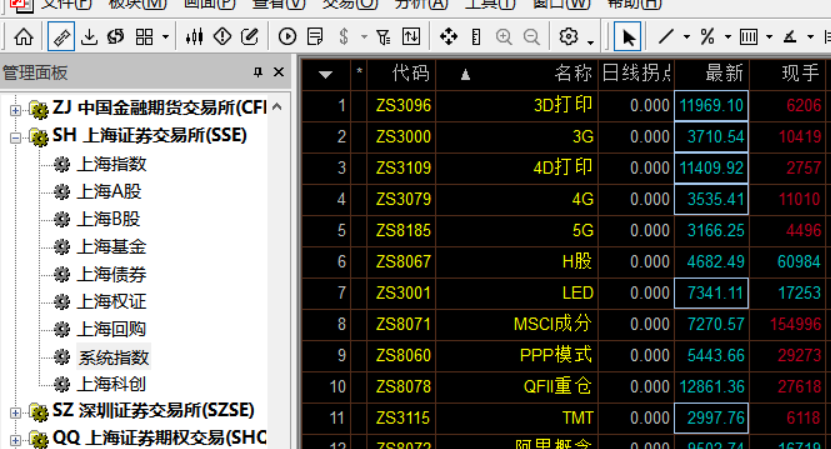This screenshot has width=831, height=449.
Task: Click the asterisk column header
Action: (359, 74)
